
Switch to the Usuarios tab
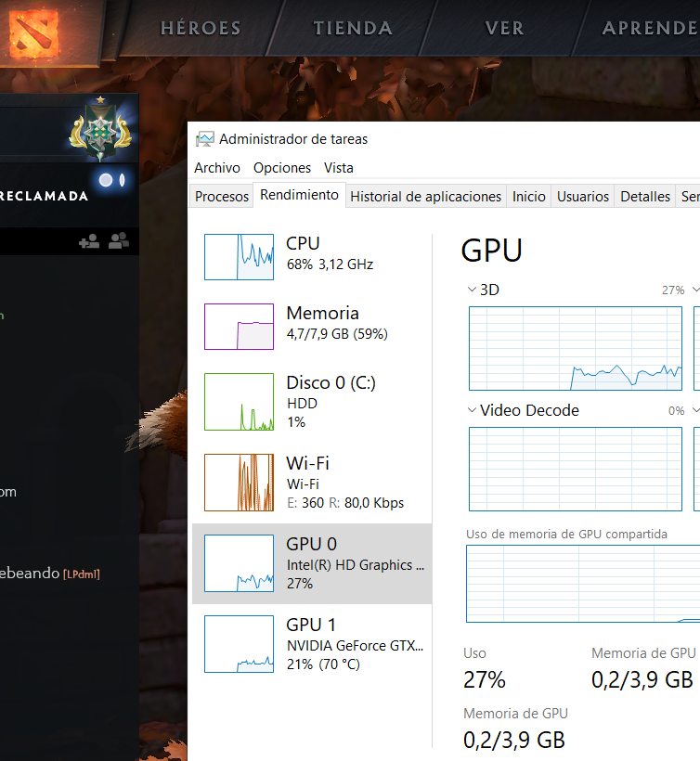[582, 196]
